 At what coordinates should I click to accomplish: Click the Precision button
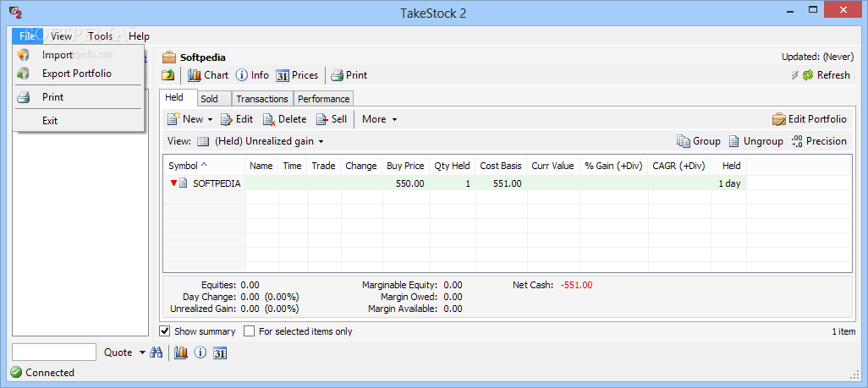pos(819,141)
